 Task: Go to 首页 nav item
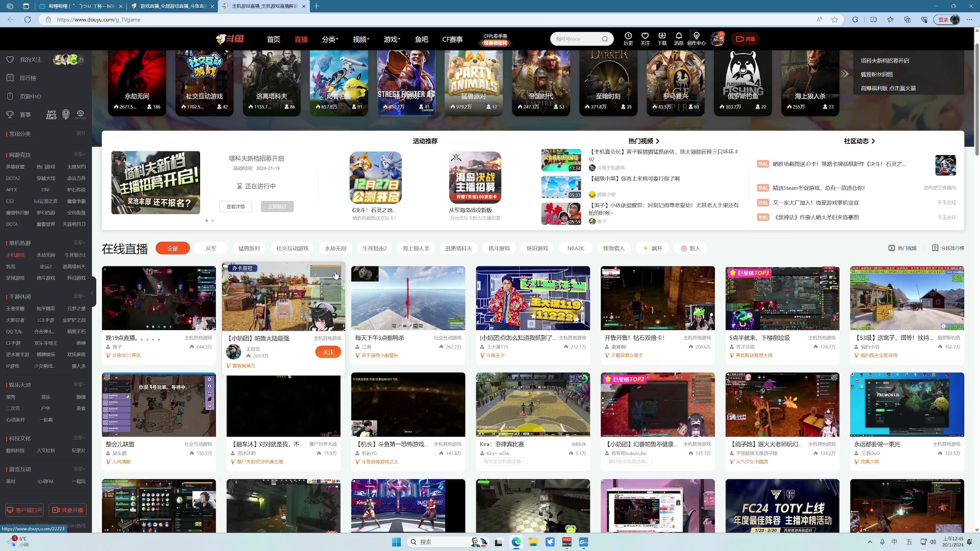[x=273, y=39]
